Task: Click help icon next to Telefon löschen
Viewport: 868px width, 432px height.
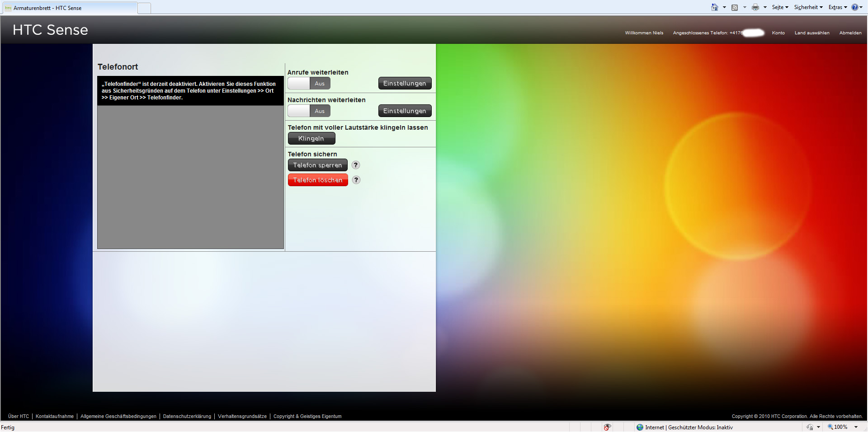Action: [x=356, y=180]
